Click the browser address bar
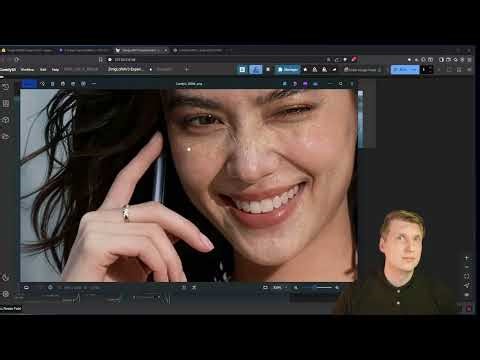The height and width of the screenshot is (360, 480). (217, 60)
